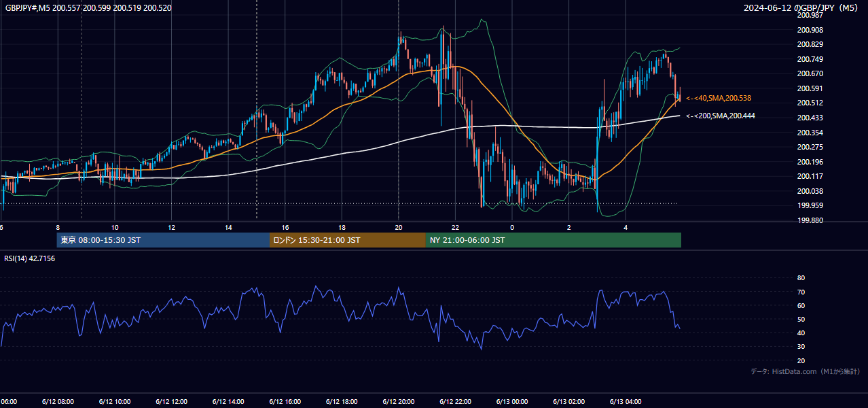Image resolution: width=868 pixels, height=408 pixels.
Task: Click the 200 SMA 200.444 label
Action: pyautogui.click(x=720, y=116)
